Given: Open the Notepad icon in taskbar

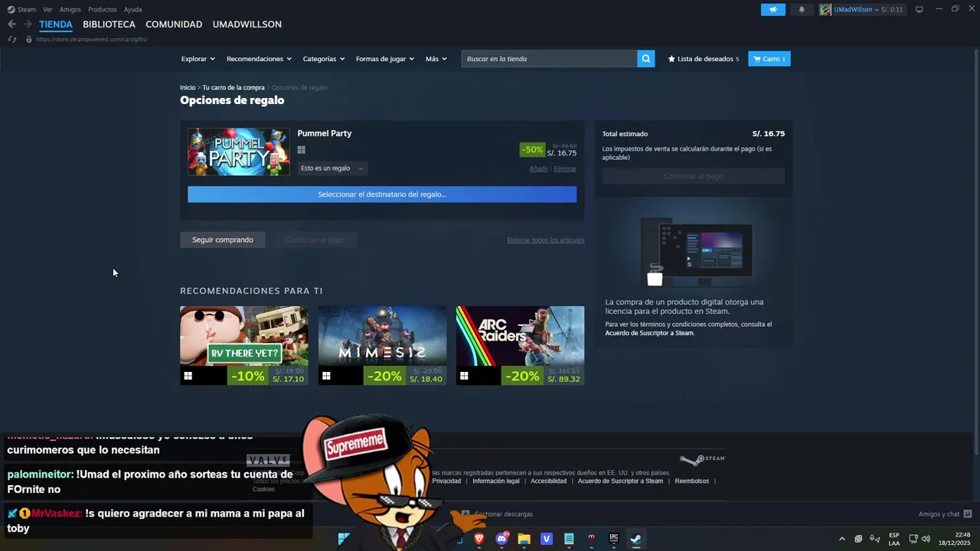Looking at the screenshot, I should [x=569, y=539].
